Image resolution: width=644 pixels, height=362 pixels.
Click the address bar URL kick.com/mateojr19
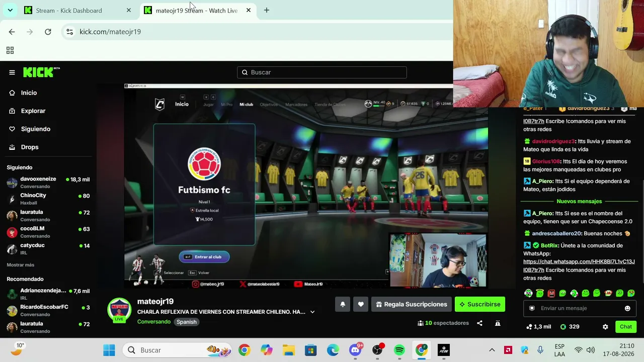click(x=110, y=32)
